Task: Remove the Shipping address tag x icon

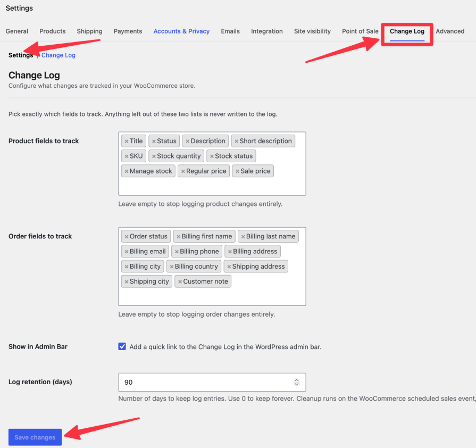Action: [x=229, y=267]
